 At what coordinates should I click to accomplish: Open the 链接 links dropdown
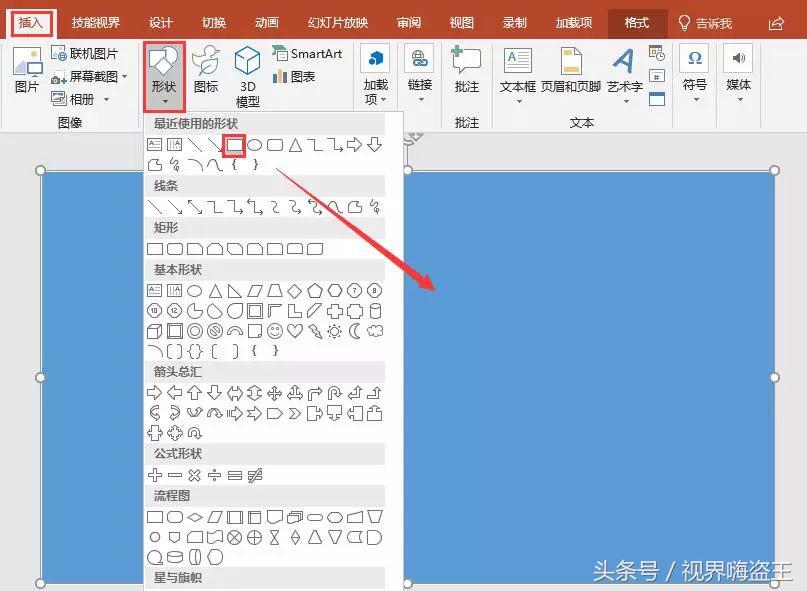[x=419, y=75]
